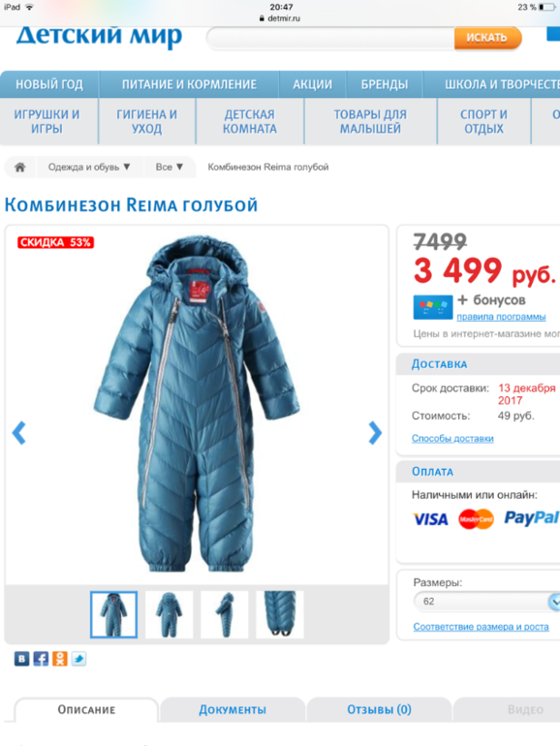Share product via VK icon
Image resolution: width=560 pixels, height=746 pixels.
(21, 659)
